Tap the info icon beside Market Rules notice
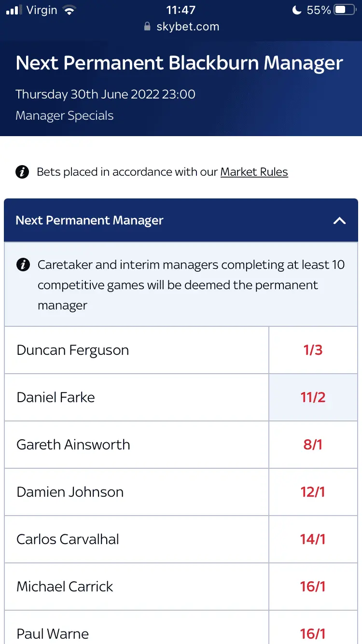Viewport: 362px width, 644px height. pos(22,172)
